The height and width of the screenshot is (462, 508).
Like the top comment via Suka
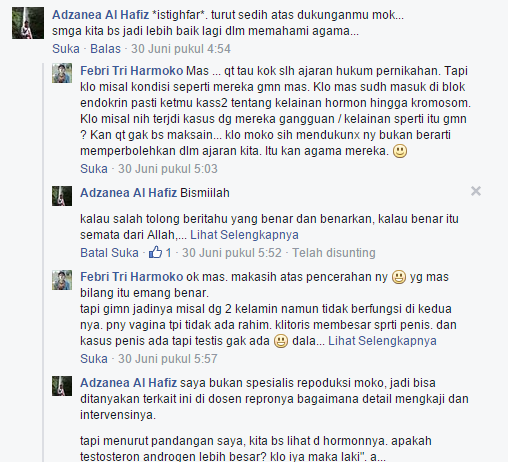tap(66, 49)
